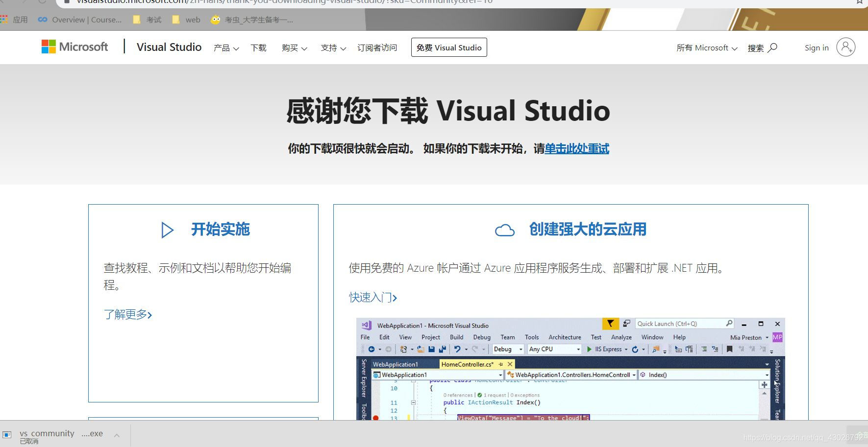Click the Quick Launch search box
The width and height of the screenshot is (868, 447).
[684, 324]
